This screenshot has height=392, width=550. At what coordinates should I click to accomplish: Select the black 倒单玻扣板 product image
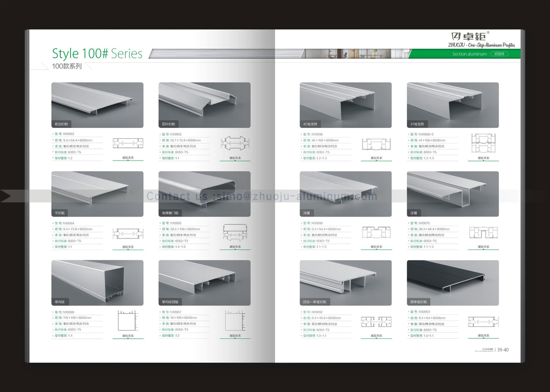453,283
